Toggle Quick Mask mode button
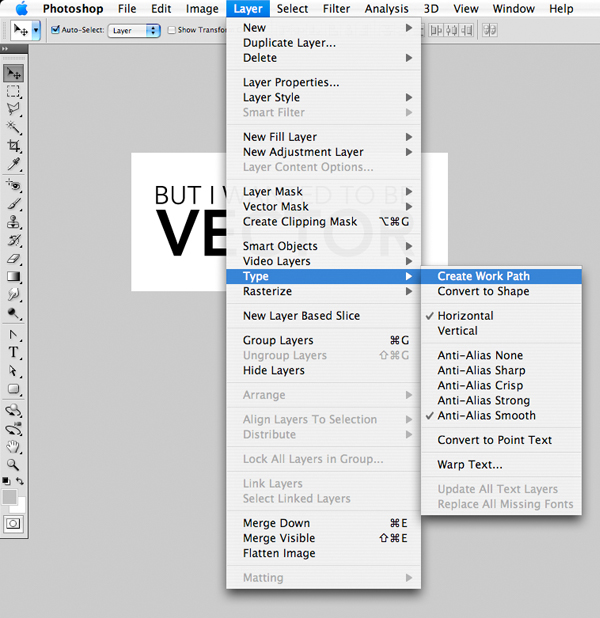The width and height of the screenshot is (600, 618). tap(13, 523)
